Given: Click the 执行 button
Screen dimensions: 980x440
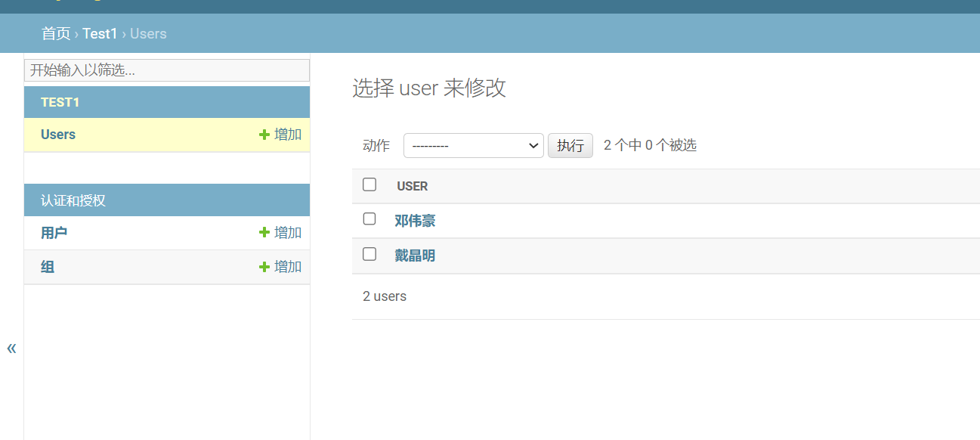Looking at the screenshot, I should [x=570, y=146].
